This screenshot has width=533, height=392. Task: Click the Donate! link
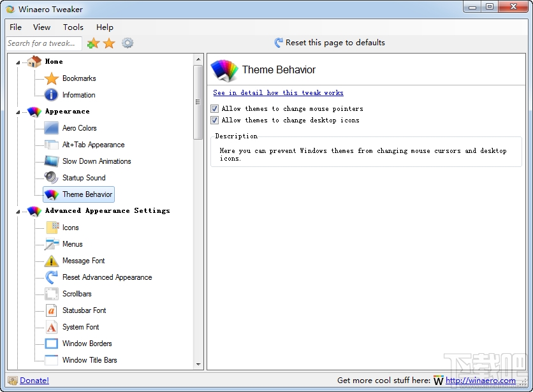click(34, 381)
